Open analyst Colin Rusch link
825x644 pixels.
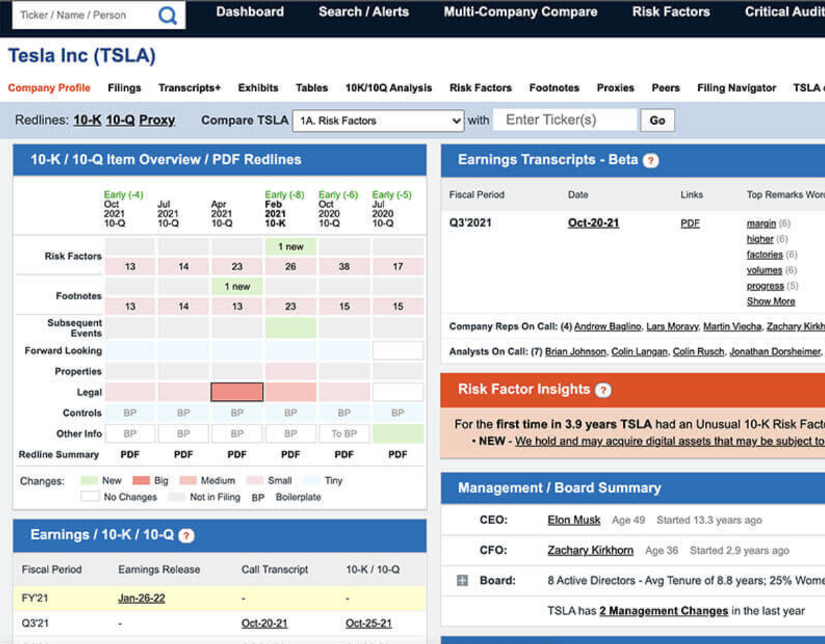coord(698,352)
